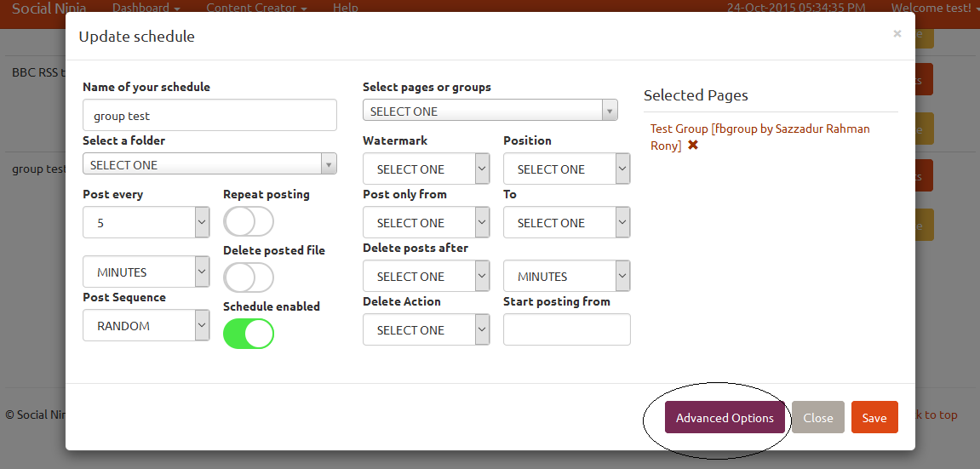Click the Help menu item

[x=345, y=8]
